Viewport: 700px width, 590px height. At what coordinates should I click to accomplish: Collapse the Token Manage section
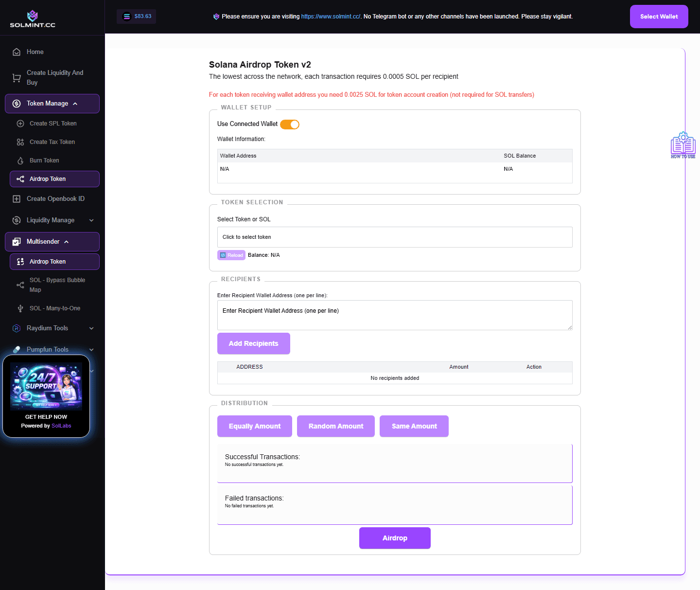tap(52, 103)
